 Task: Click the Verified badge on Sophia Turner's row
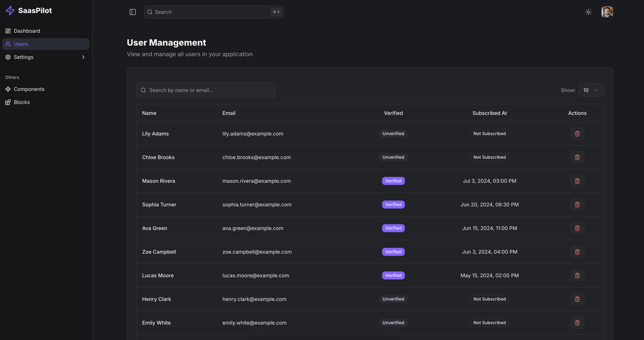(x=393, y=204)
